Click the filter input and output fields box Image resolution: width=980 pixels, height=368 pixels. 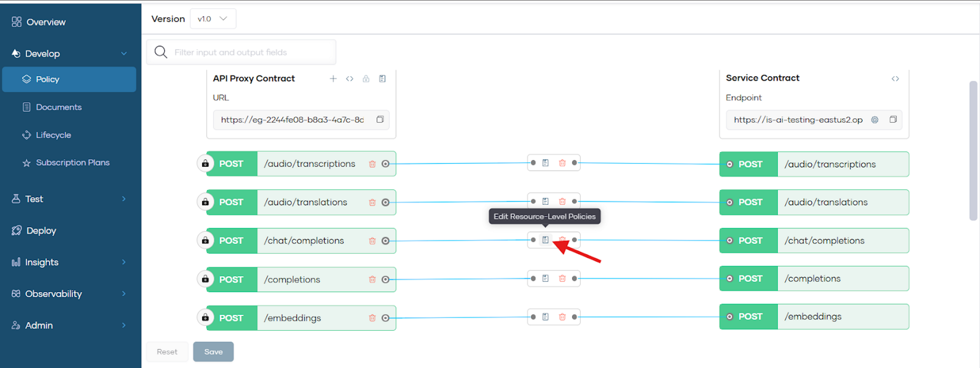click(x=245, y=52)
